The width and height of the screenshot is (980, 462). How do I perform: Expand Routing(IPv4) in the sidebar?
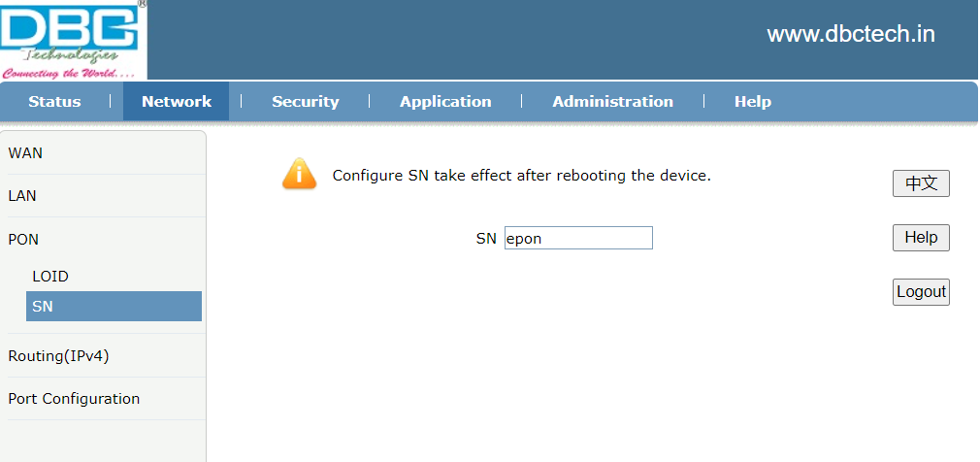[x=58, y=356]
